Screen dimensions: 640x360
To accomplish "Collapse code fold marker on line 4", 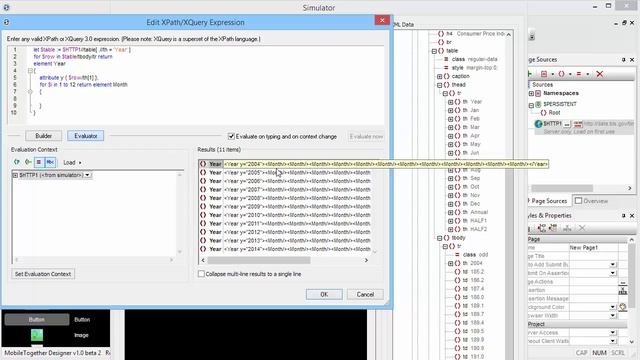I will pyautogui.click(x=30, y=71).
